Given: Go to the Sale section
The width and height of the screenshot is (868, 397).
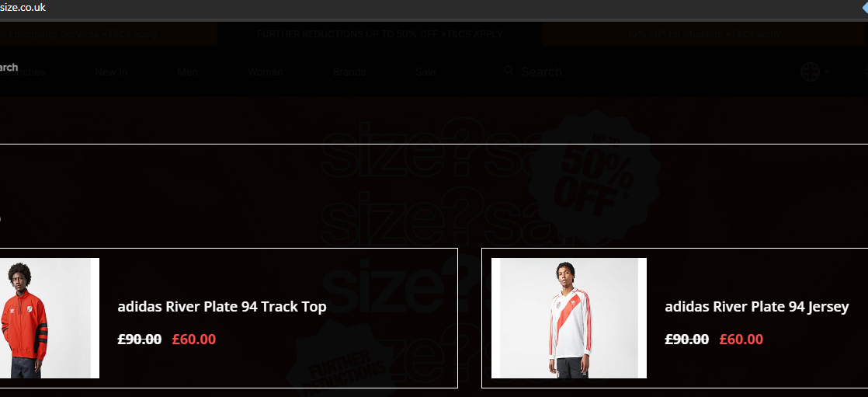Looking at the screenshot, I should tap(425, 72).
